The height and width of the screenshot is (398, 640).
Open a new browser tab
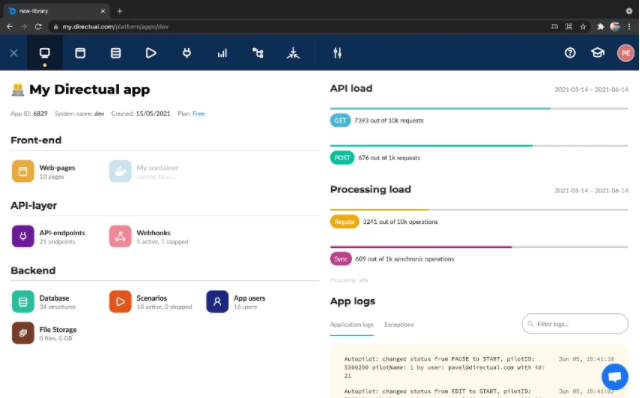point(120,11)
